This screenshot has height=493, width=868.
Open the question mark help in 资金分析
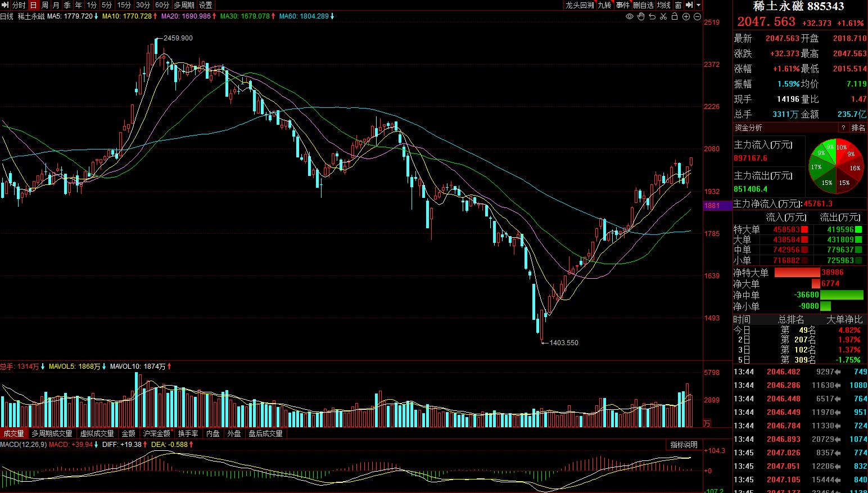pyautogui.click(x=843, y=128)
